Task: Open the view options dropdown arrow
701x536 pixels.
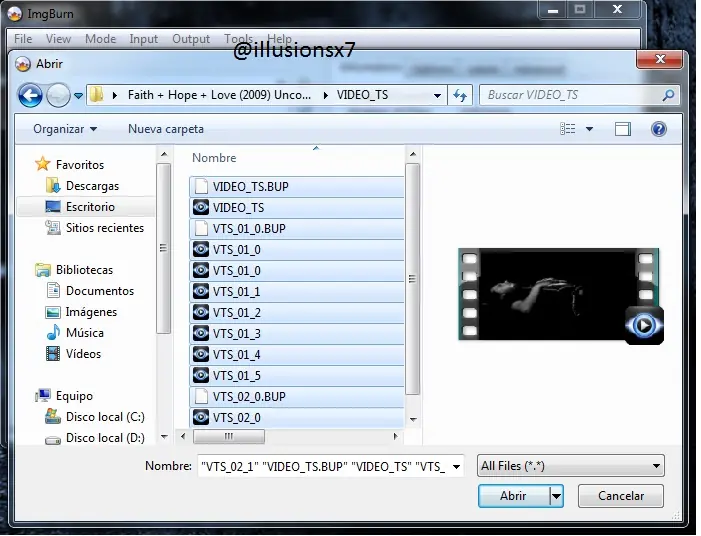Action: (x=589, y=129)
